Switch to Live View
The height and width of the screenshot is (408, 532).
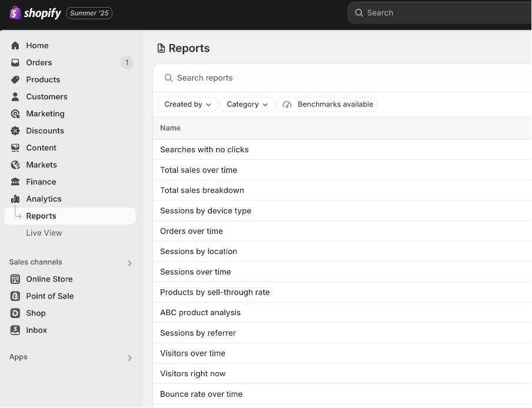coord(44,233)
